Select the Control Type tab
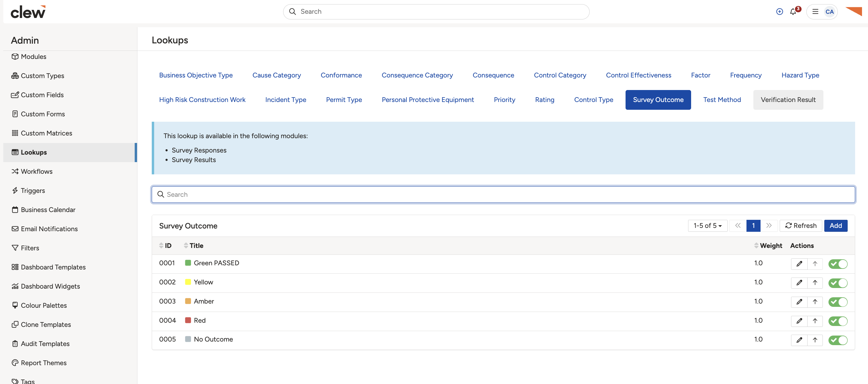This screenshot has width=868, height=384. click(593, 100)
